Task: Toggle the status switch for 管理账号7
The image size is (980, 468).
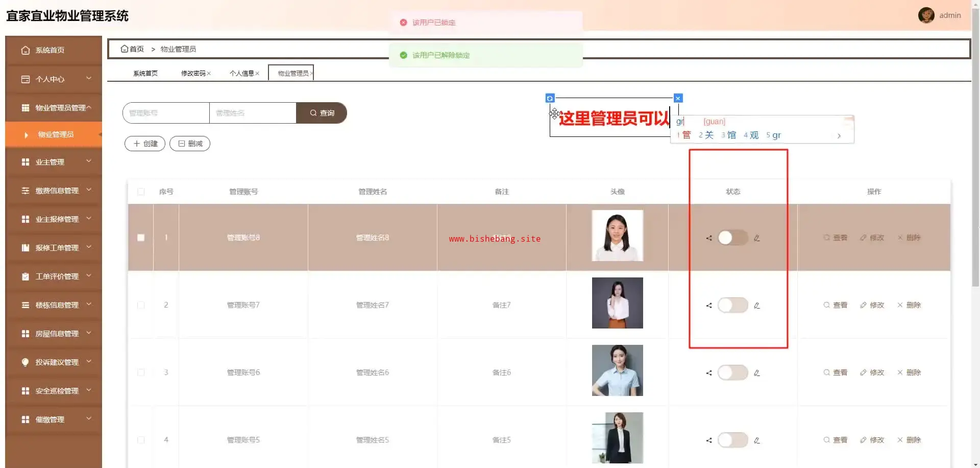Action: point(732,306)
